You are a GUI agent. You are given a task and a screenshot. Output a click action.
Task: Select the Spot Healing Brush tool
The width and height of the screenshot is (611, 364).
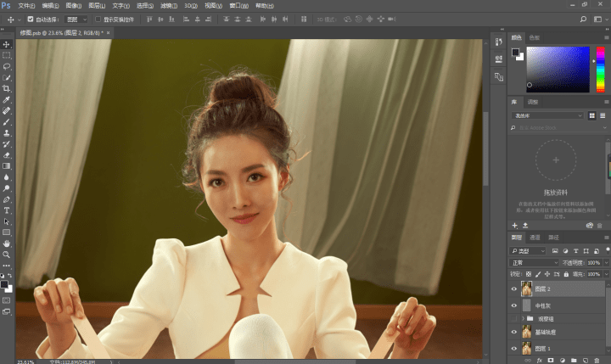tap(6, 110)
